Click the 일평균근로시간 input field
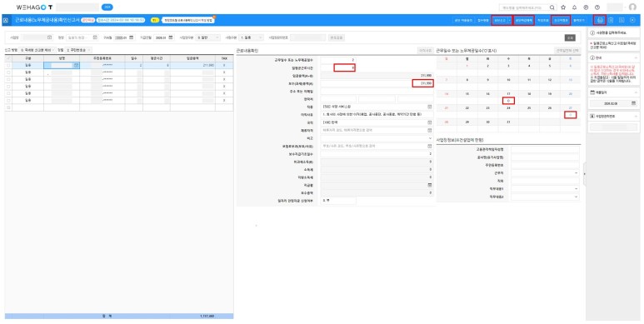644x324 pixels. 338,67
